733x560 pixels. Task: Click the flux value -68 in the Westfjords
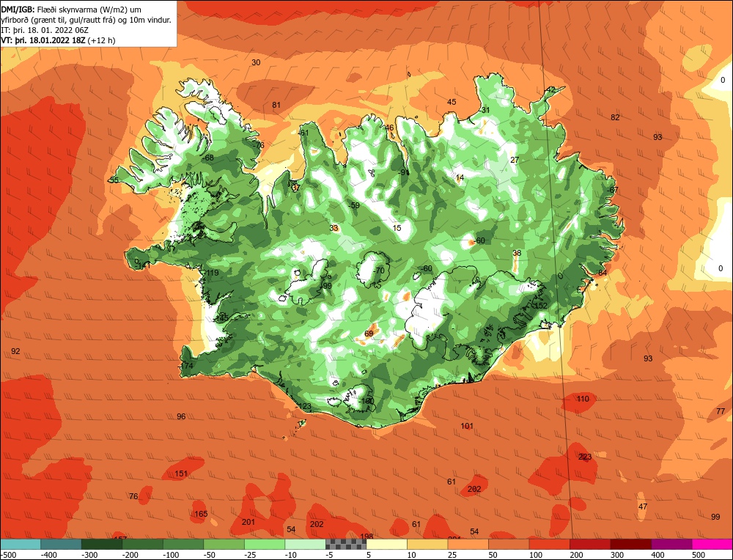coord(208,158)
